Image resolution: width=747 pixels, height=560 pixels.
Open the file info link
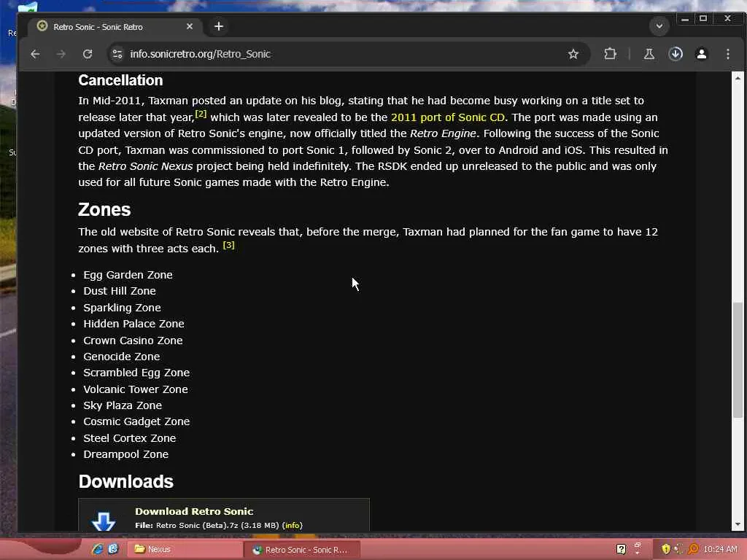(292, 525)
